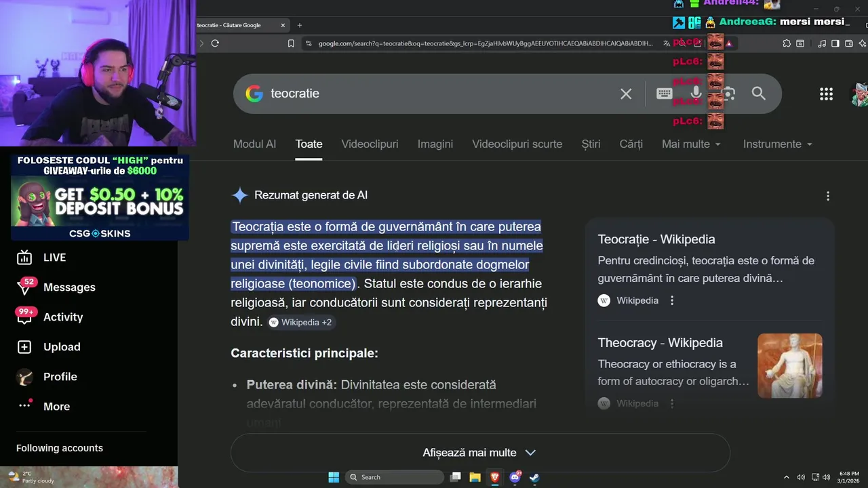The image size is (868, 488).
Task: Click the Windows taskbar Search box
Action: (395, 477)
